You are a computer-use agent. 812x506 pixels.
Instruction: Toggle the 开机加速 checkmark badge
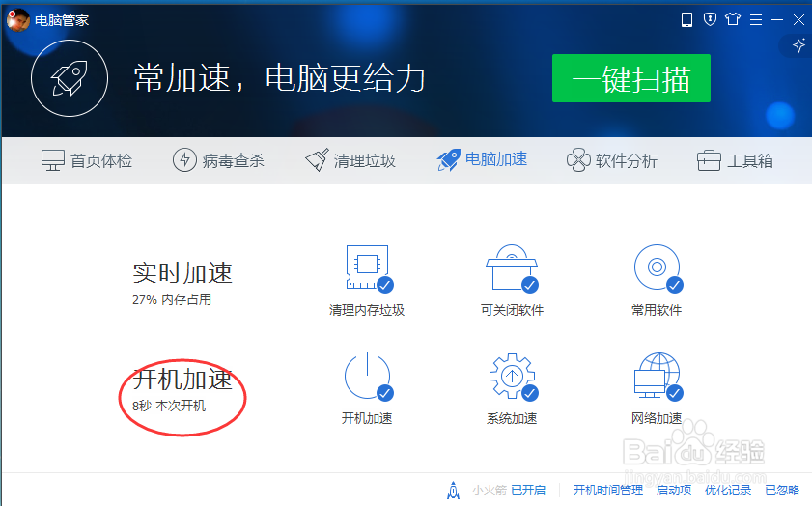385,394
